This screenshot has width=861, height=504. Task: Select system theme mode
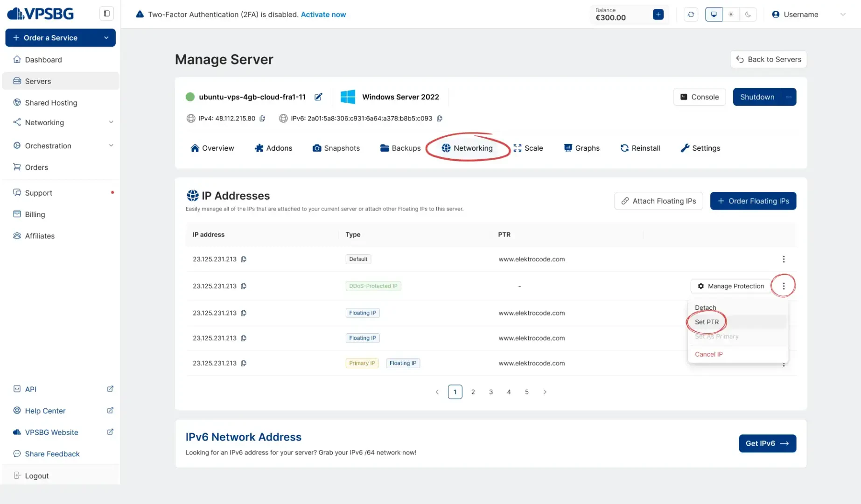point(714,14)
